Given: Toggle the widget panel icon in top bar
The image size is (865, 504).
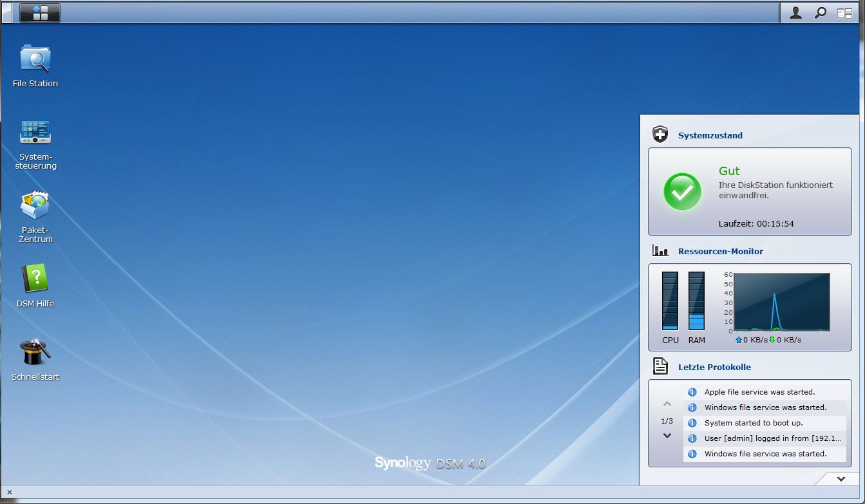Looking at the screenshot, I should (844, 12).
